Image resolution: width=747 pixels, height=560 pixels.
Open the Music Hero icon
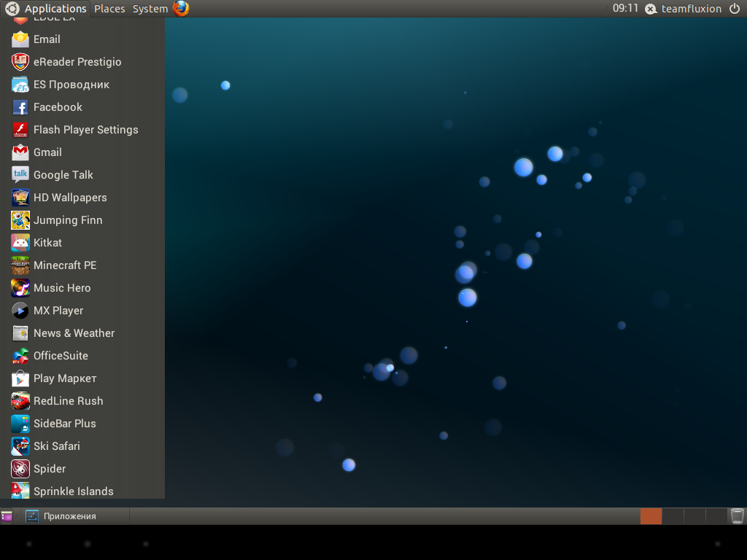tap(20, 288)
